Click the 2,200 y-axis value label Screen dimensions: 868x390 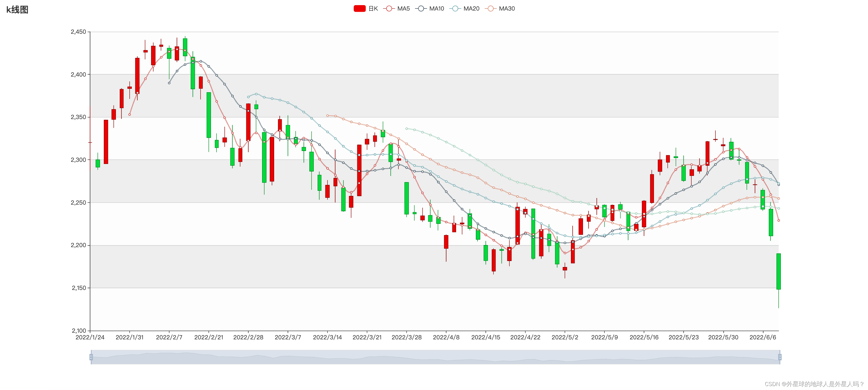[78, 245]
